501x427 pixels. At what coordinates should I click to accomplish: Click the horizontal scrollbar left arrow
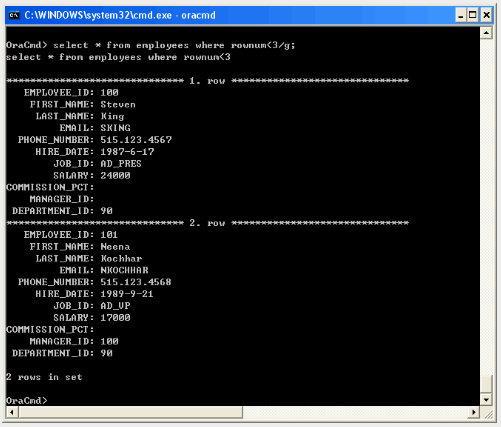pos(12,412)
